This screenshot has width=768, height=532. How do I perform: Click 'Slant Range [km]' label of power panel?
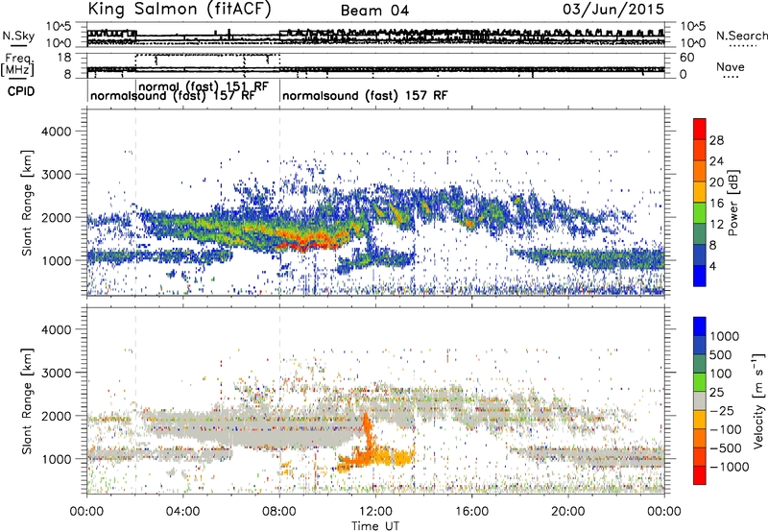point(27,203)
